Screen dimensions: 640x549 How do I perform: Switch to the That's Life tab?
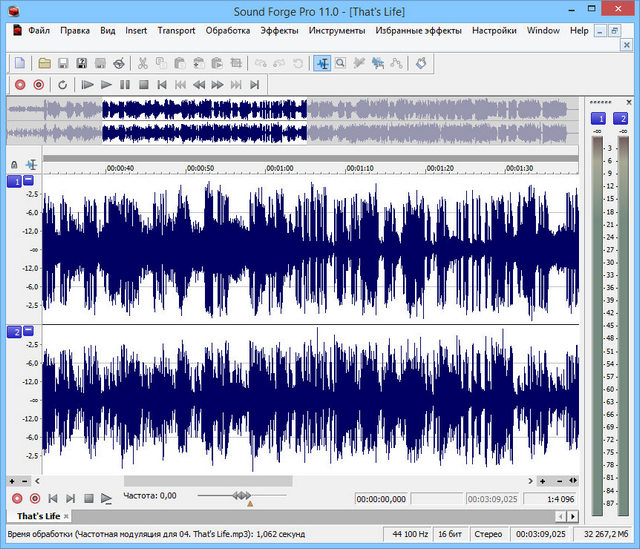tap(38, 516)
